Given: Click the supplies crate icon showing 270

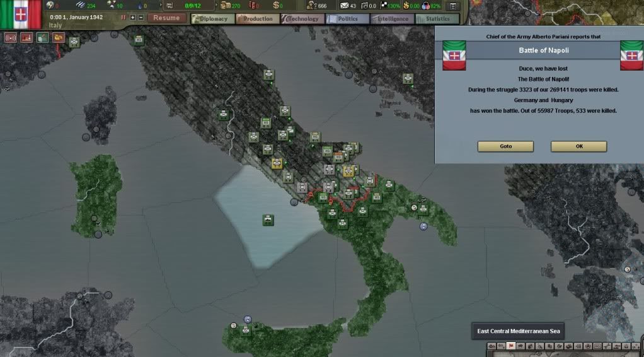Looking at the screenshot, I should [226, 5].
